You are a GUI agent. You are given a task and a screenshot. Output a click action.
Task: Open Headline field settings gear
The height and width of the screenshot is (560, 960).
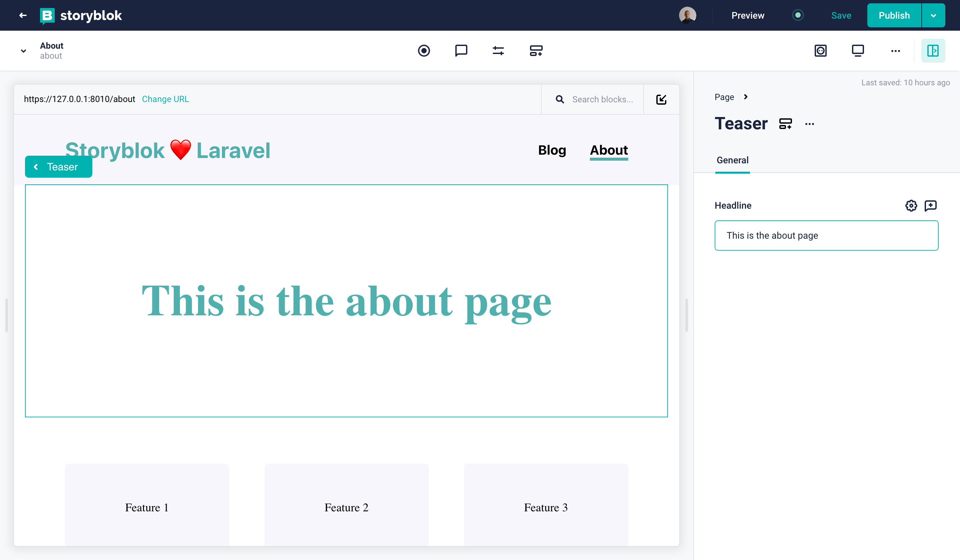click(911, 206)
